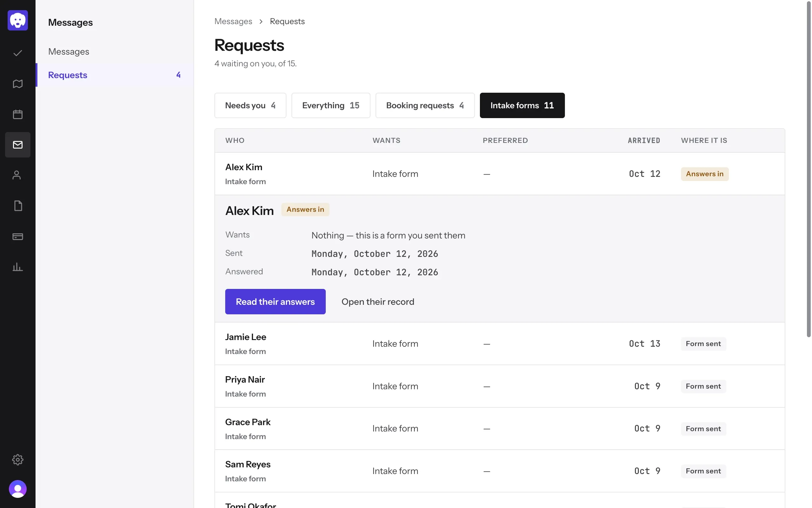Open the app logo home icon
The image size is (812, 508).
pos(17,21)
